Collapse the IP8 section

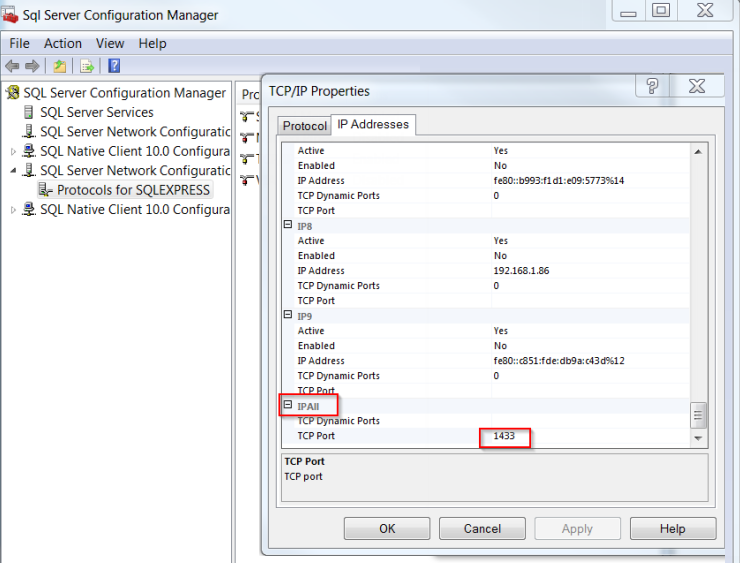click(x=288, y=226)
